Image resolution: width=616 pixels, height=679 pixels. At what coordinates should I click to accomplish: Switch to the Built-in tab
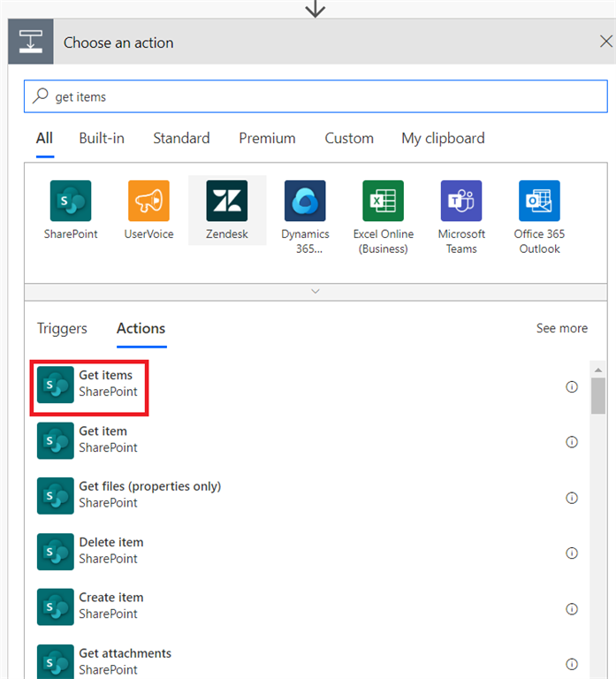click(x=102, y=138)
